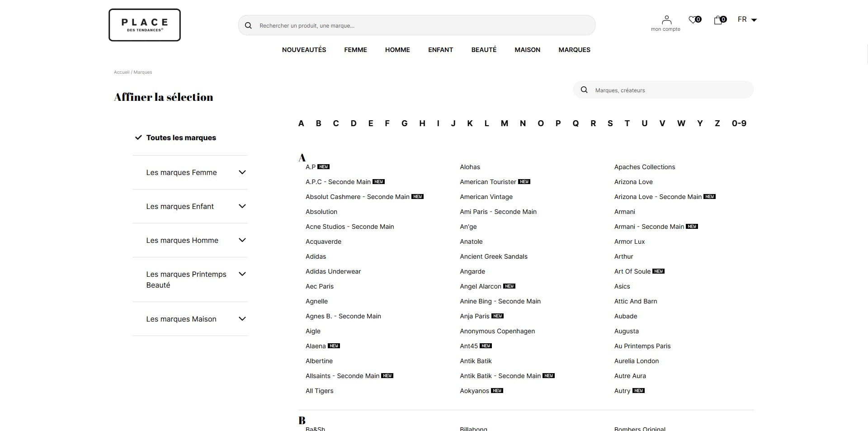Screen dimensions: 868x431
Task: Open Absolut Cashmere - Seconde Main brand
Action: click(x=358, y=197)
